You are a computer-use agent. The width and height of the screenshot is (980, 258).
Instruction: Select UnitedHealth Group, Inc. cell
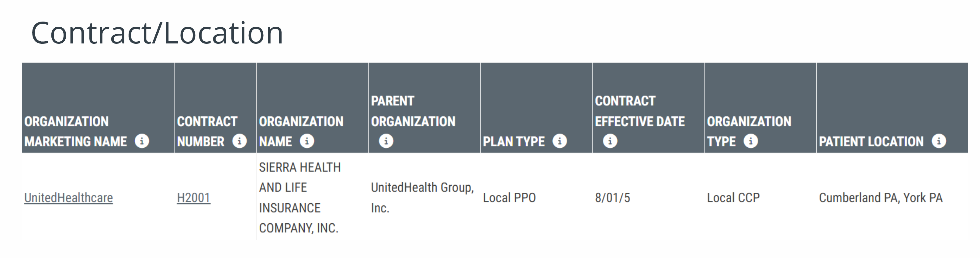pos(422,198)
